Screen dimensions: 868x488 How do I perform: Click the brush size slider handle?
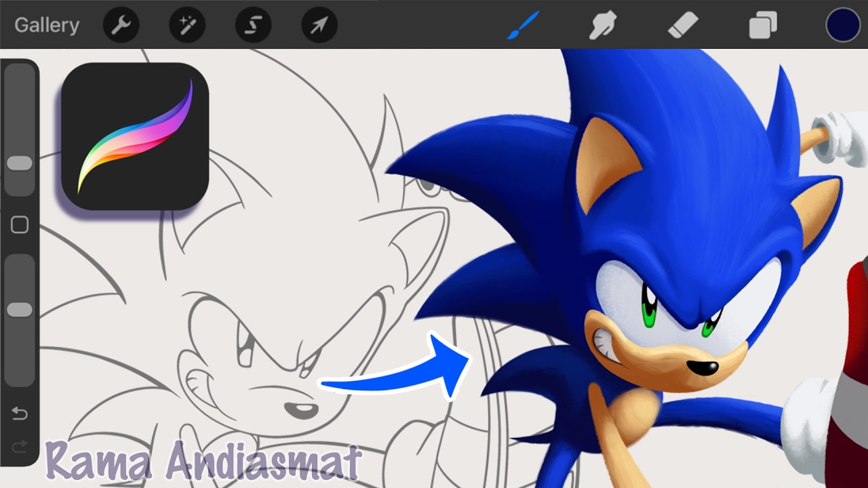click(x=20, y=163)
